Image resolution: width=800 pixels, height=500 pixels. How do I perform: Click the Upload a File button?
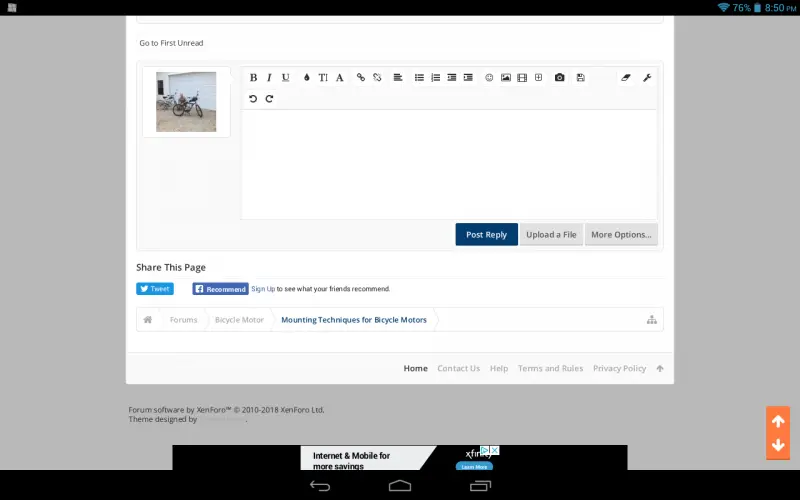(x=551, y=235)
